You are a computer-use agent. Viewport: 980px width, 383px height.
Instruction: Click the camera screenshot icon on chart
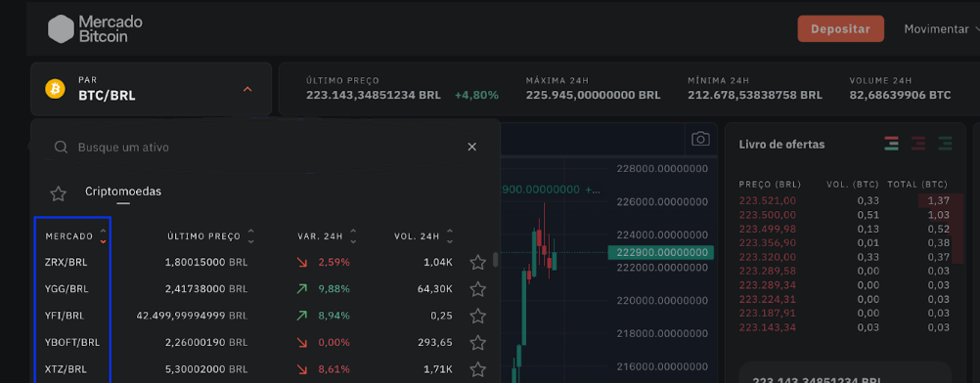click(700, 139)
